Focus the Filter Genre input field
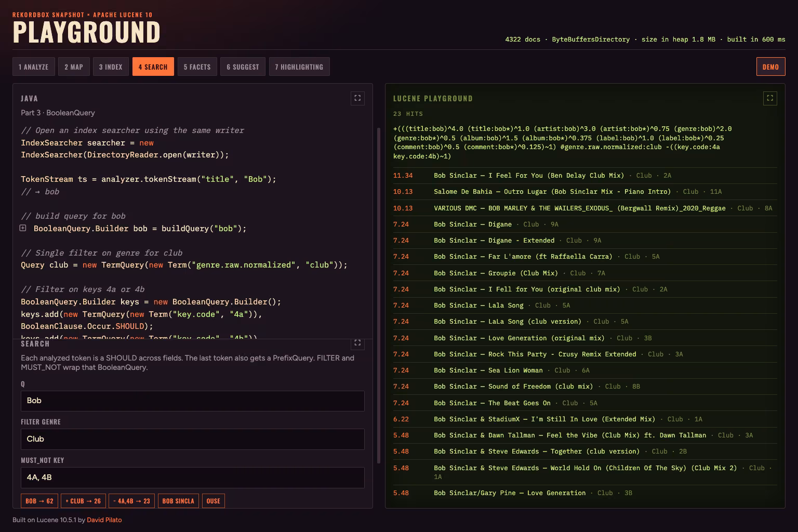 tap(193, 439)
